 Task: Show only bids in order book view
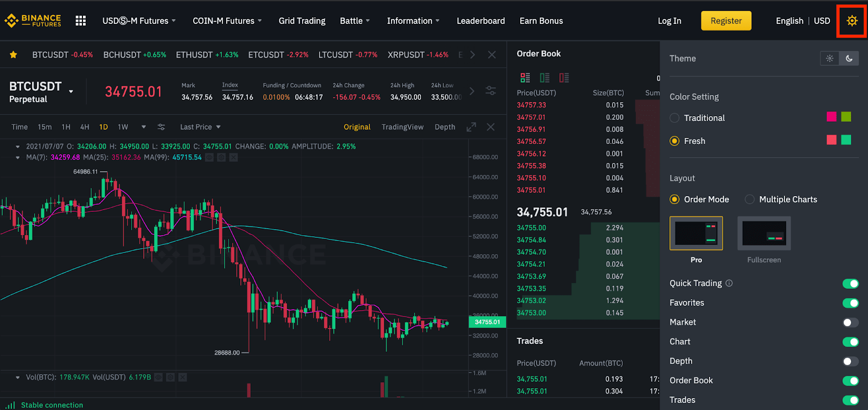pyautogui.click(x=545, y=78)
